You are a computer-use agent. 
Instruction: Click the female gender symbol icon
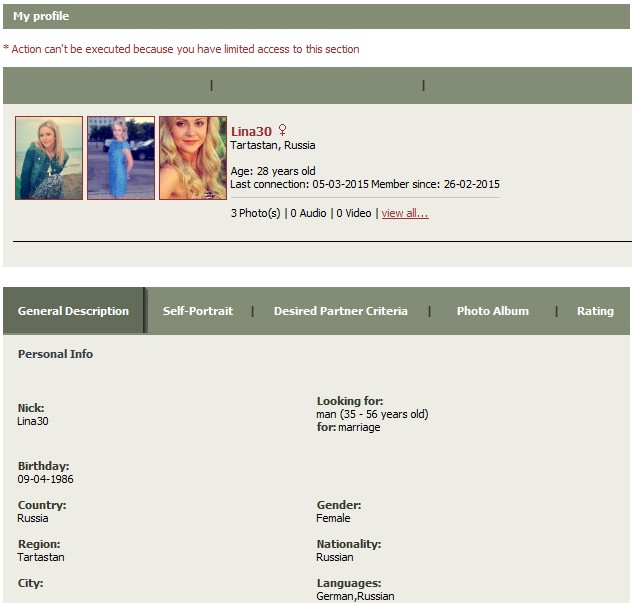point(283,130)
